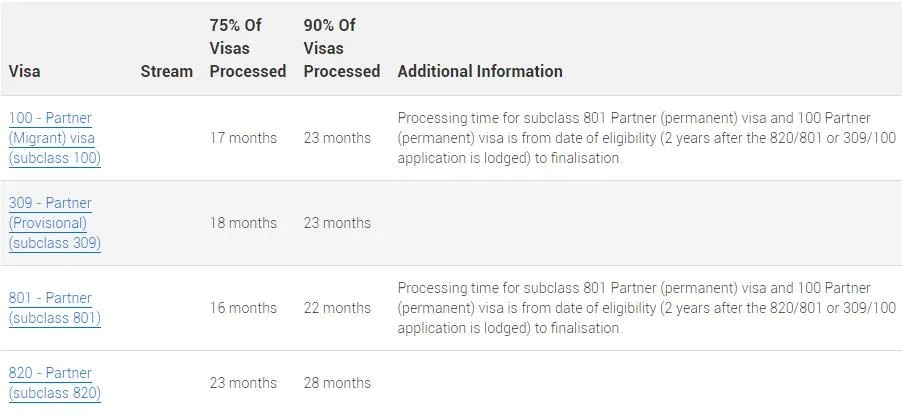Screen dimensions: 902x414
Task: Select the 28 months cell for subclass 820
Action: pyautogui.click(x=337, y=383)
